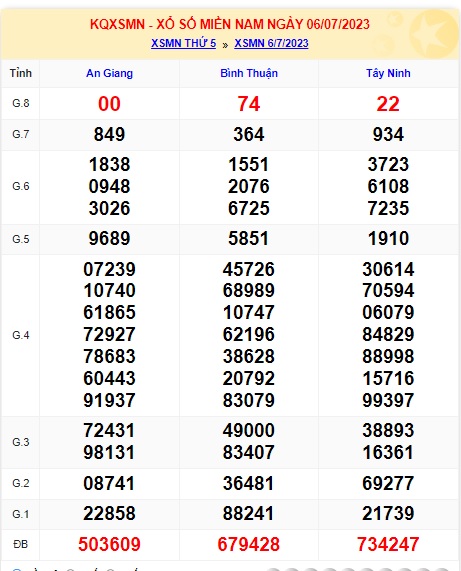461x571 pixels.
Task: Click the An Giang province header
Action: coord(109,73)
